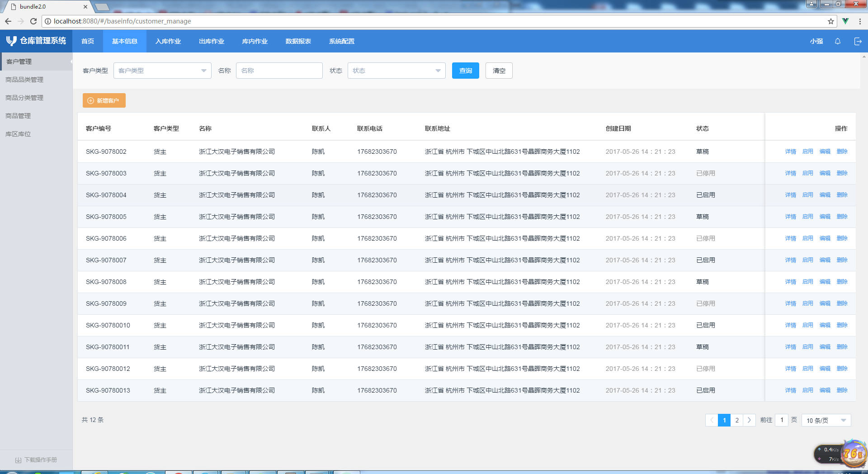Open the 出库作业 nav tab
The image size is (868, 474).
pos(212,41)
